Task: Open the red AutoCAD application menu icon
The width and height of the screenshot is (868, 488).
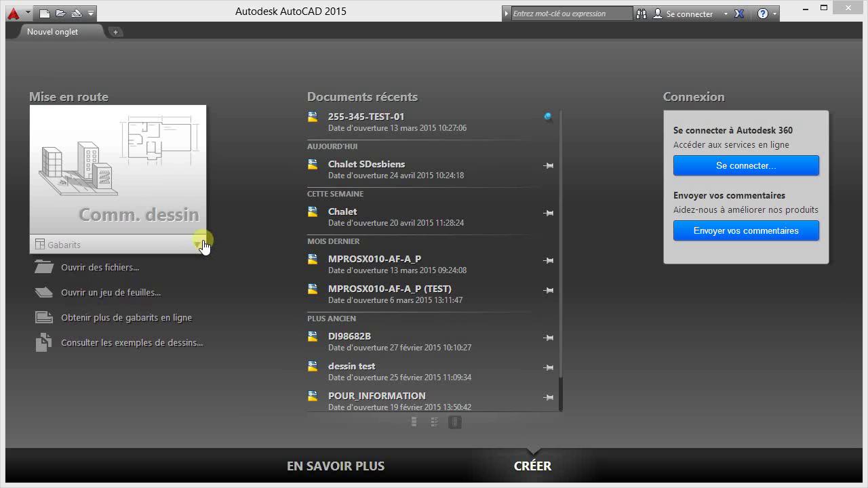Action: coord(14,12)
